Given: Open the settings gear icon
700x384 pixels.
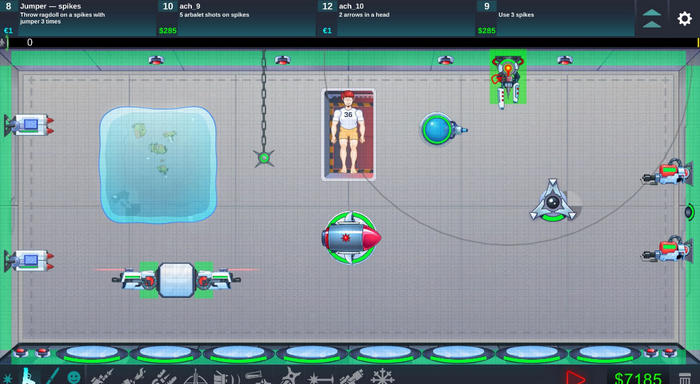Looking at the screenshot, I should click(684, 18).
